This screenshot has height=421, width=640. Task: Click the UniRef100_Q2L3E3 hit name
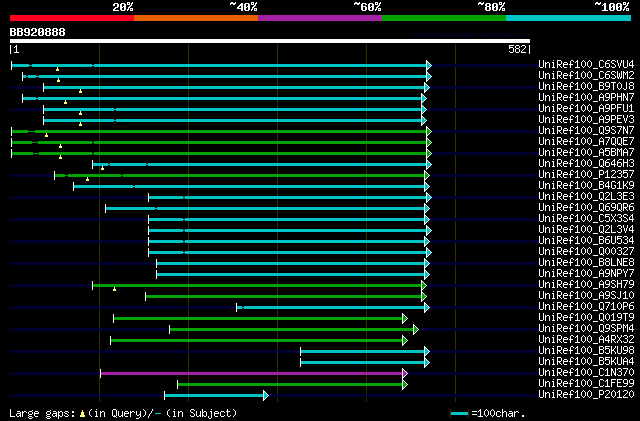coord(586,197)
